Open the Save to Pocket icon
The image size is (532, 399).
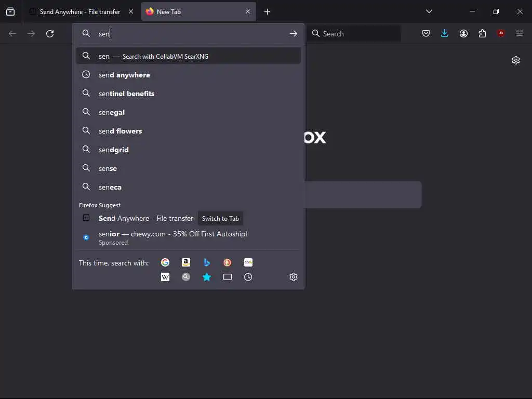coord(426,33)
